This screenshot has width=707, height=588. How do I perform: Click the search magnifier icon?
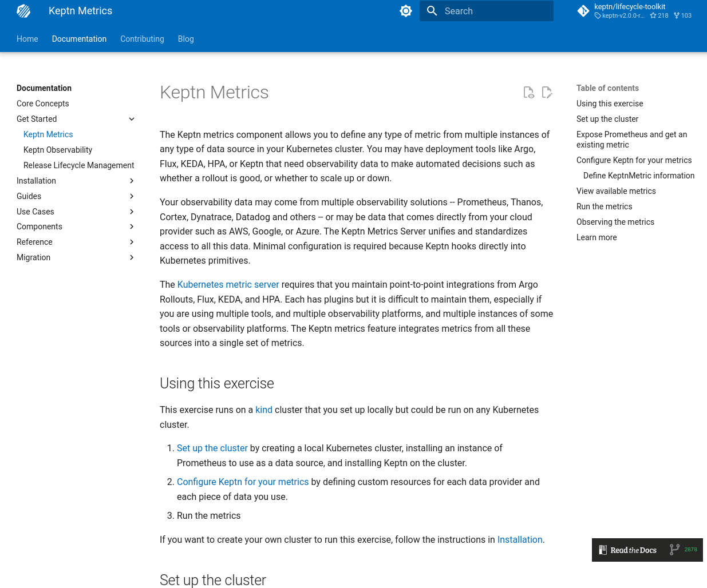click(x=432, y=11)
